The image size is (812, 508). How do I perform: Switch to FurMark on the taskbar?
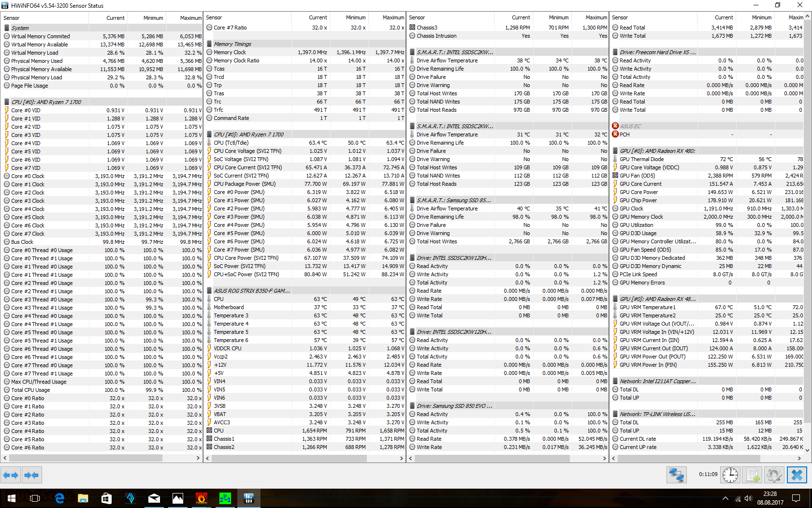[202, 498]
